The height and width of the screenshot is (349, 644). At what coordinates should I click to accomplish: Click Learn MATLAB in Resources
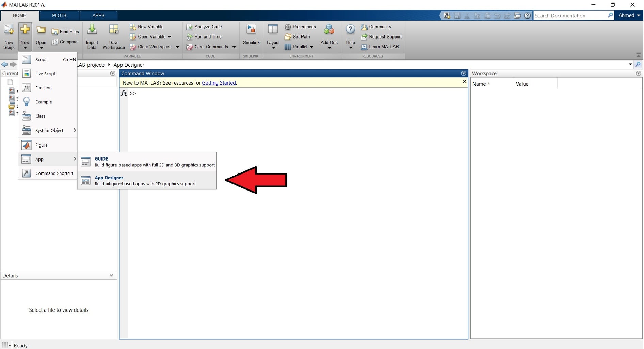(384, 47)
